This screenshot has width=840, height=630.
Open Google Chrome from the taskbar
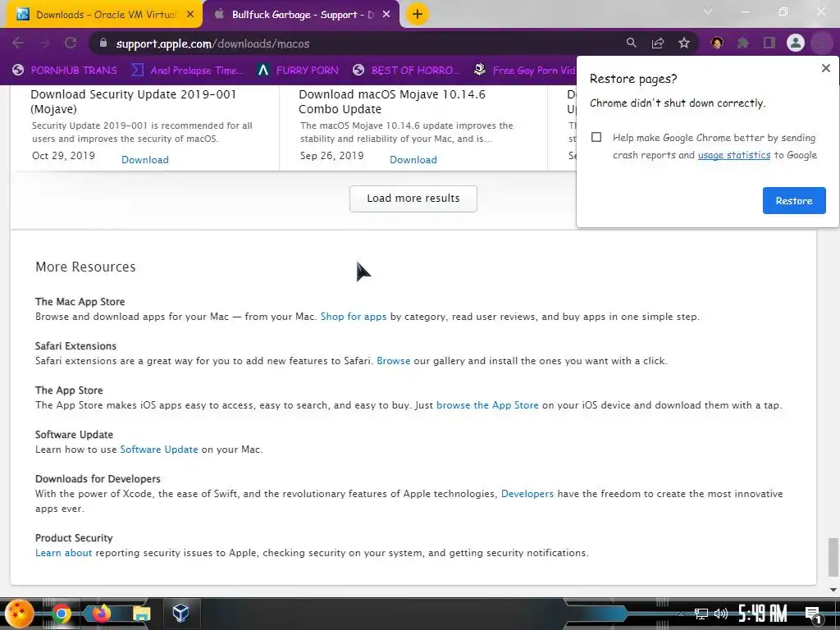tap(61, 614)
